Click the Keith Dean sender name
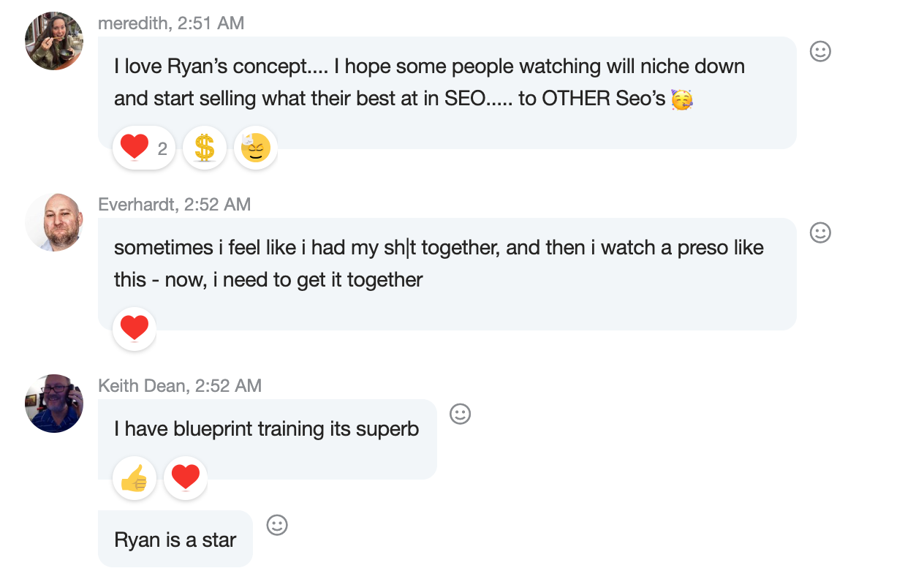 tap(142, 386)
